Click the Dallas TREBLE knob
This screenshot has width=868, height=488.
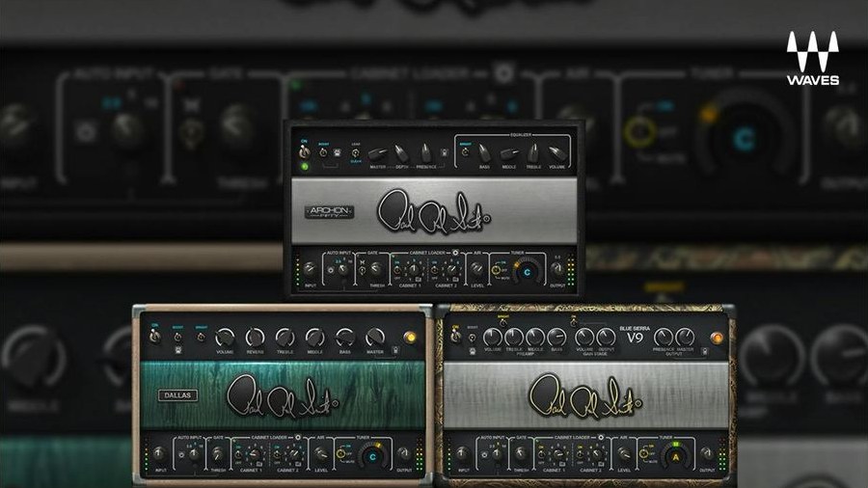pyautogui.click(x=285, y=338)
